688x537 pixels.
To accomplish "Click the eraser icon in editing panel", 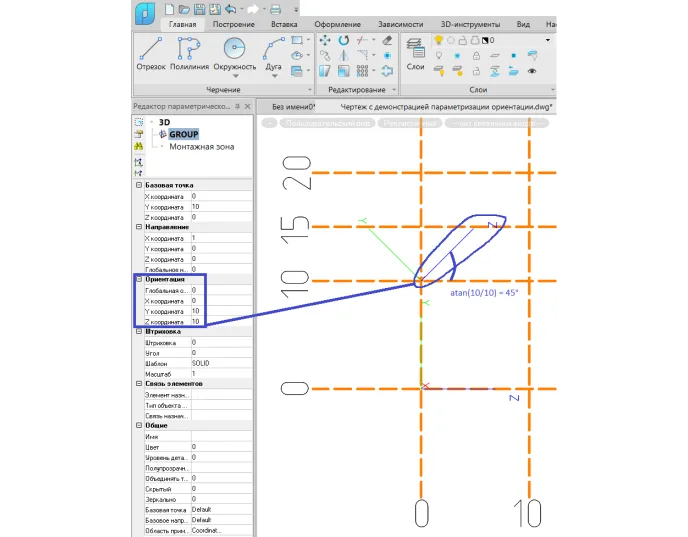I will (x=387, y=40).
